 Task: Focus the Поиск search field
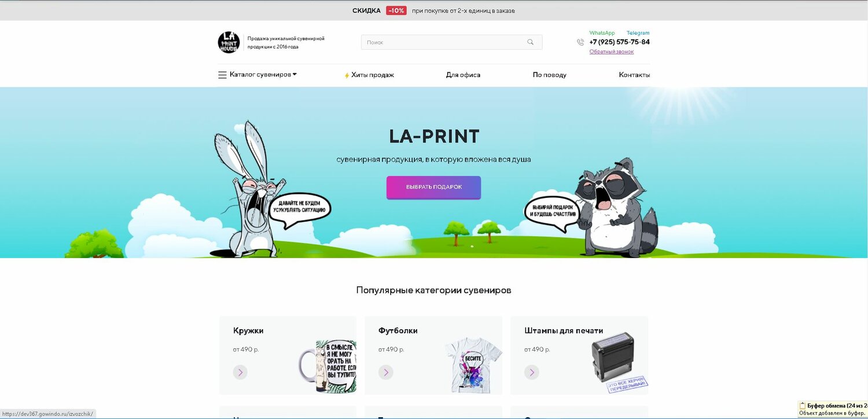pyautogui.click(x=451, y=42)
